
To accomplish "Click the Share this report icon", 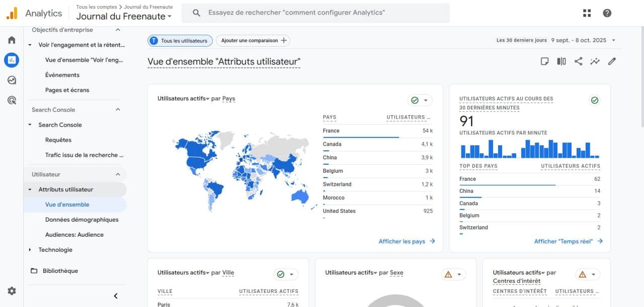I will (578, 61).
